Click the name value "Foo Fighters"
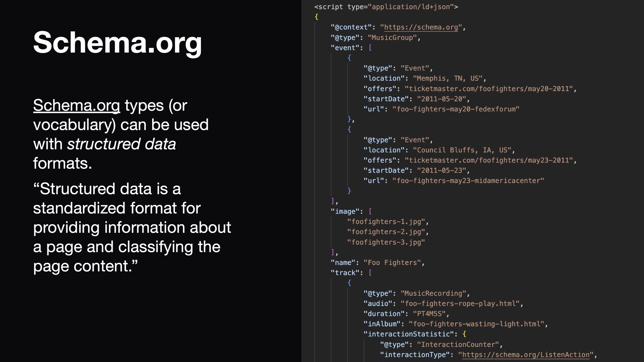644x362 pixels. [x=392, y=263]
